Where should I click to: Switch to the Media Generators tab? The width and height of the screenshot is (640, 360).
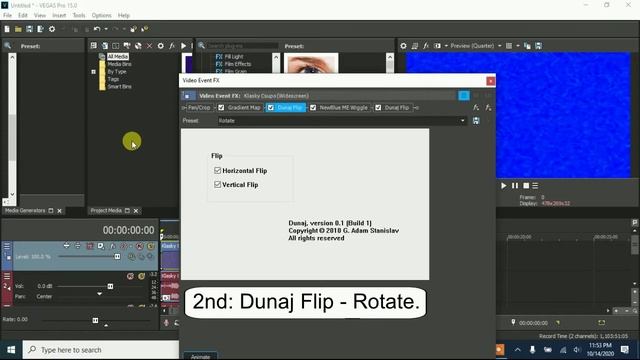pos(25,211)
